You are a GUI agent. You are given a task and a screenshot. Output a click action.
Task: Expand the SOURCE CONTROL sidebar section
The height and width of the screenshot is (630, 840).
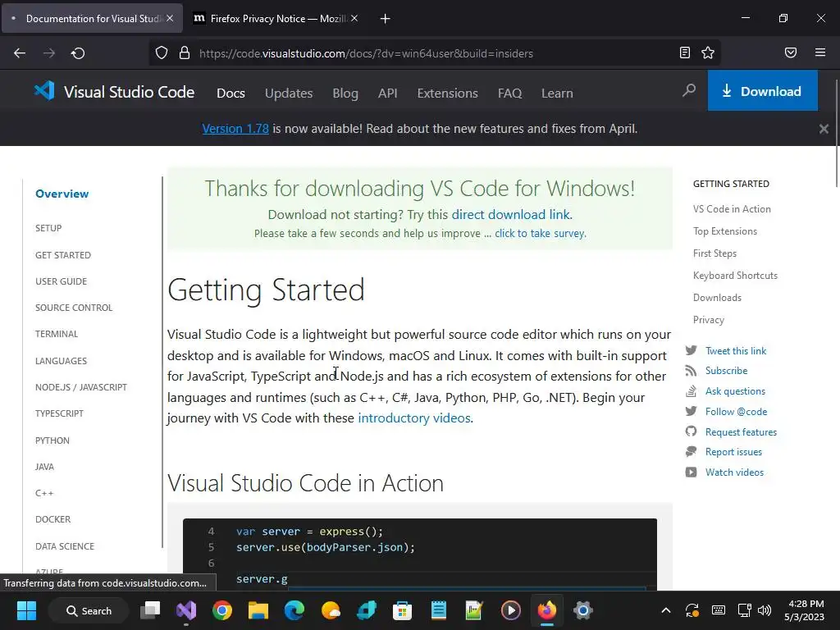[x=74, y=308]
